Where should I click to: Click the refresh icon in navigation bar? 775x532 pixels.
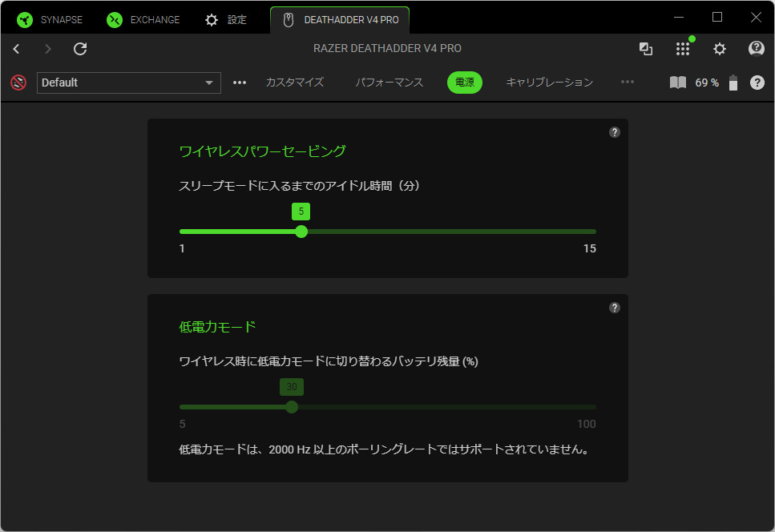click(x=80, y=49)
